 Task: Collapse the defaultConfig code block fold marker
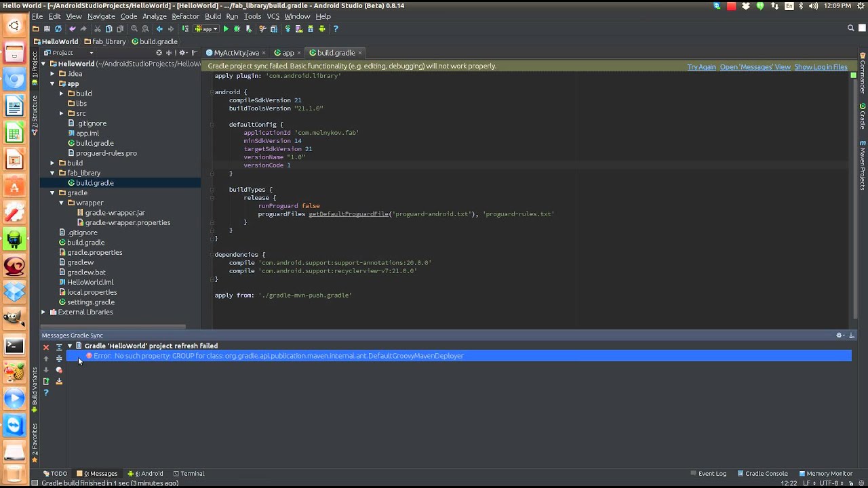(x=212, y=125)
